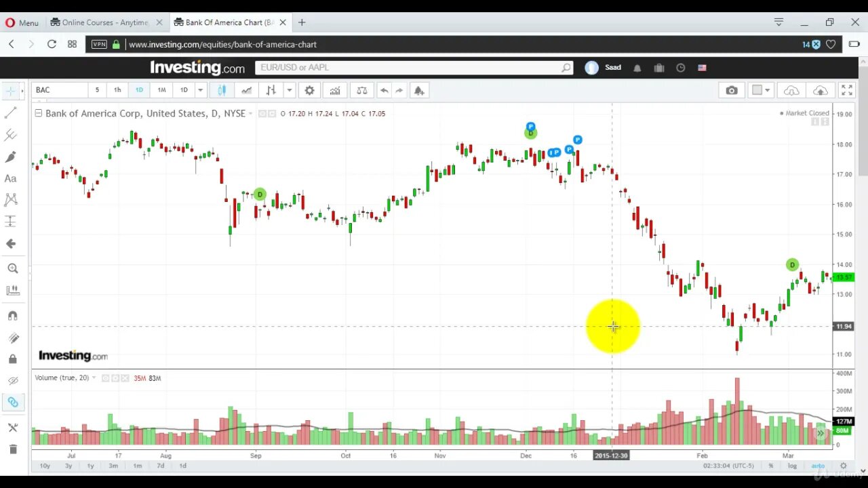
Task: Toggle stay in drawing mode
Action: [12, 338]
